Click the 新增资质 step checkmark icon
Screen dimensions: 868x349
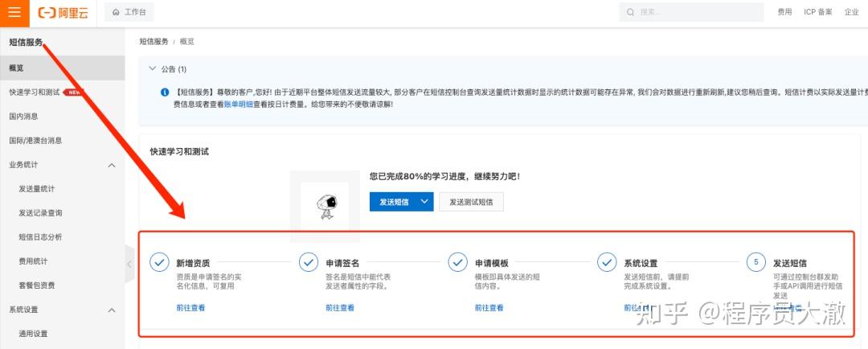pyautogui.click(x=159, y=262)
